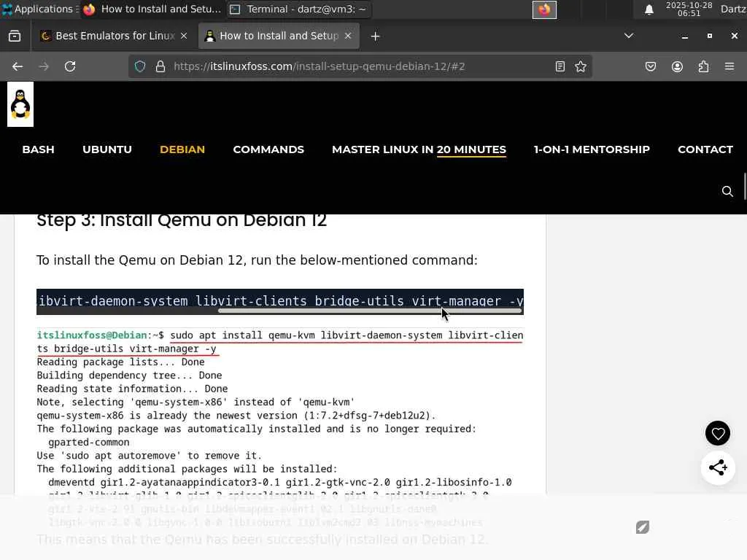Go back to the previous page
747x560 pixels.
coord(18,66)
